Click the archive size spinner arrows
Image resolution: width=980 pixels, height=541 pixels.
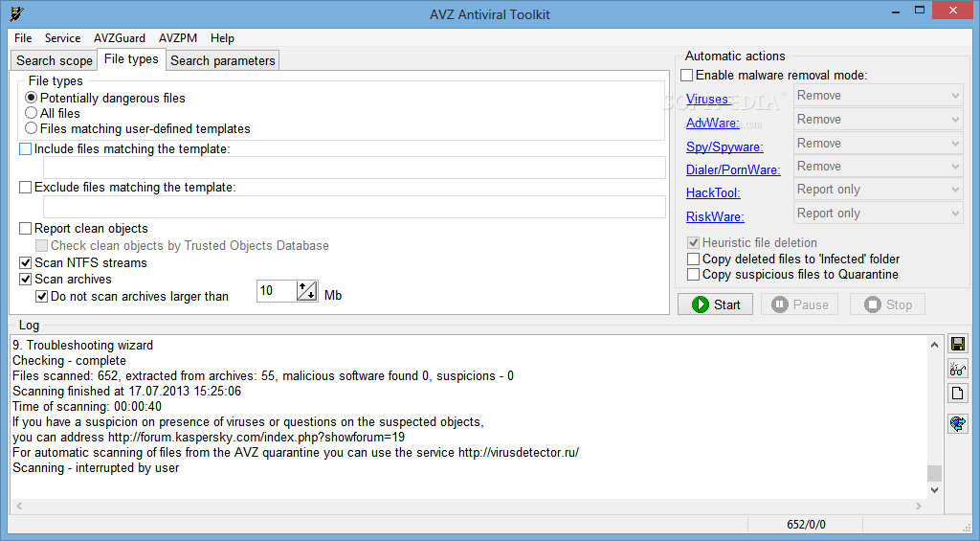point(307,291)
